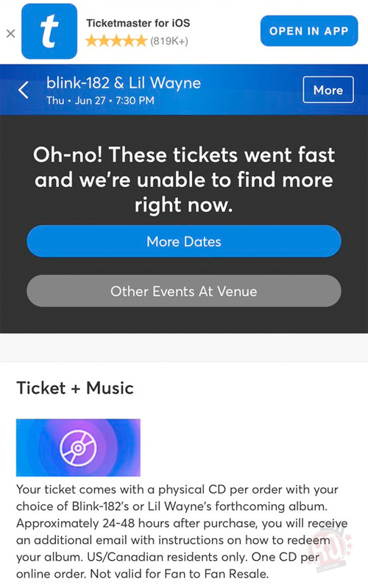This screenshot has height=588, width=368.
Task: Select Other Events At Venue
Action: tap(184, 291)
